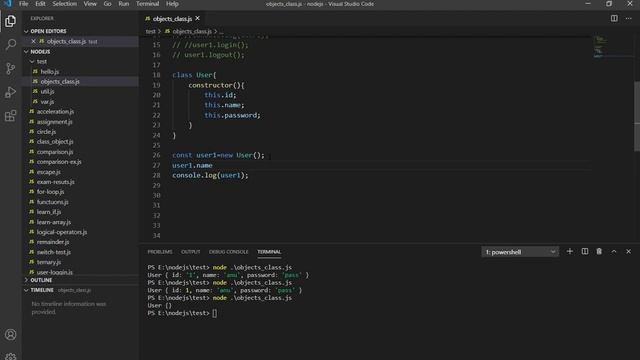Kill the terminal with trash icon

(599, 251)
